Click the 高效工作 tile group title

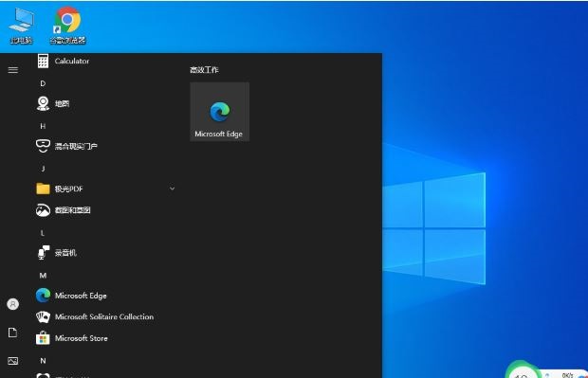click(x=204, y=70)
